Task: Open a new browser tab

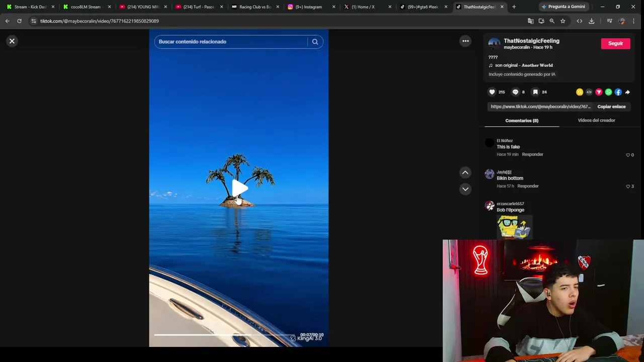Action: coord(514,7)
